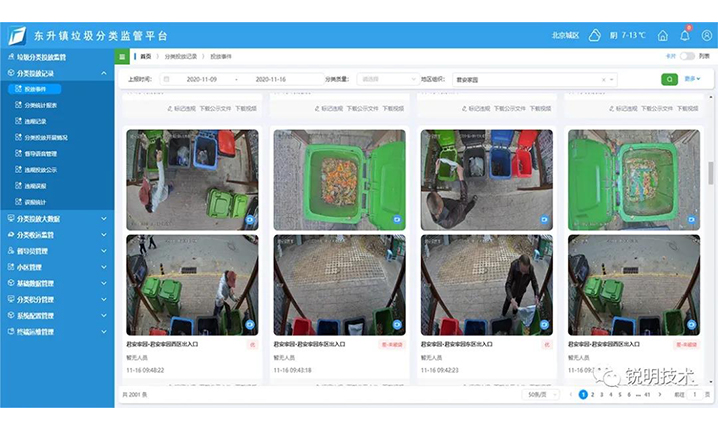Go to page 2 in pagination

coord(592,395)
